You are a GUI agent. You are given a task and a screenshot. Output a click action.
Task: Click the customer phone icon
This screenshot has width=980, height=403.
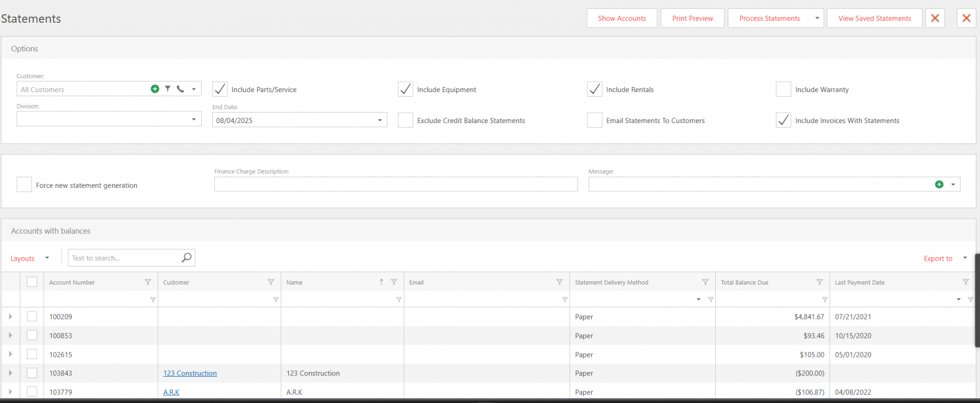tap(180, 89)
